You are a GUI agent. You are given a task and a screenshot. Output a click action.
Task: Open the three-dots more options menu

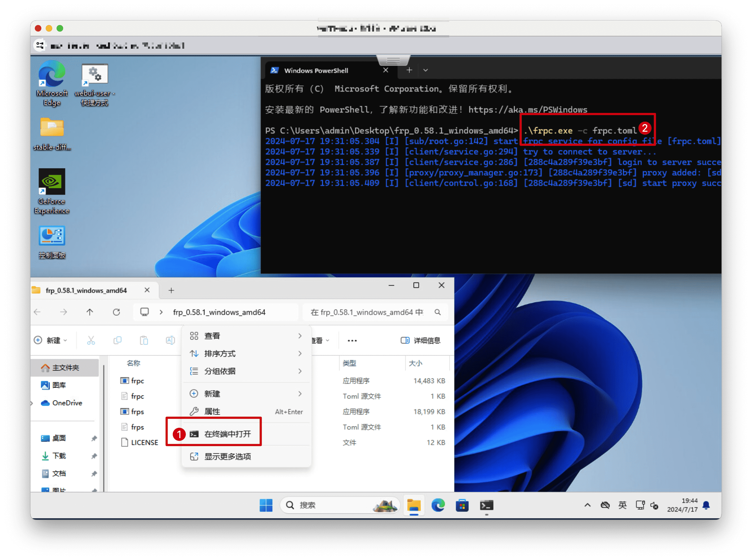coord(352,340)
